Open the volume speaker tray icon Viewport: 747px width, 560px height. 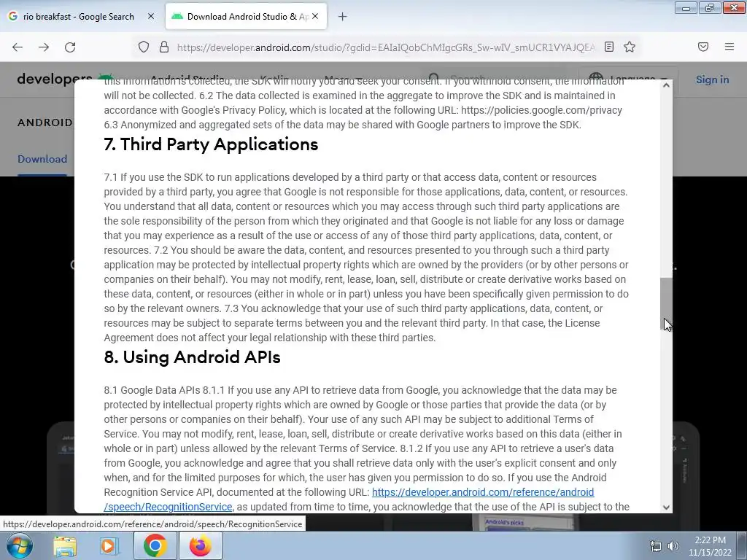[x=673, y=546]
